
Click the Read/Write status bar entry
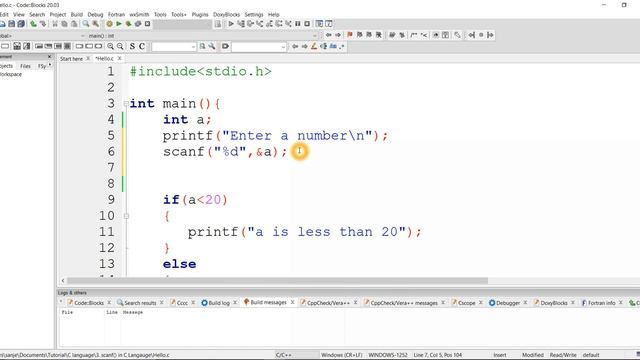pyautogui.click(x=563, y=355)
